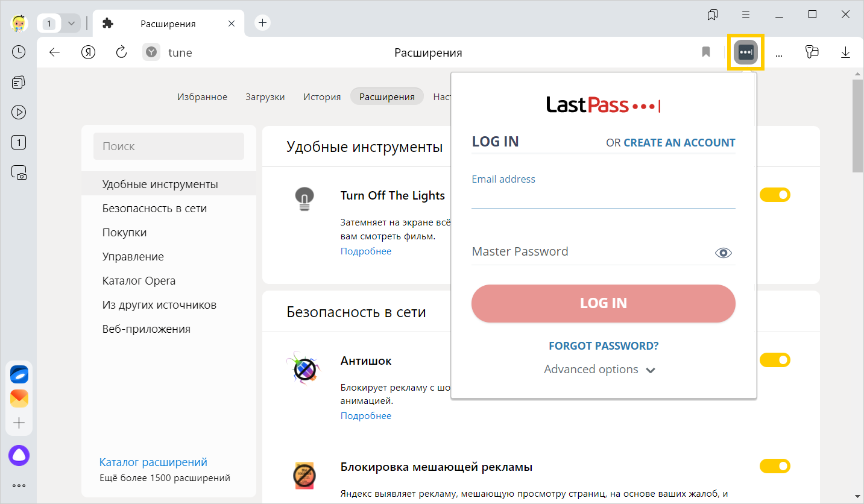Click the 'tune' address bar text
864x504 pixels.
point(180,53)
